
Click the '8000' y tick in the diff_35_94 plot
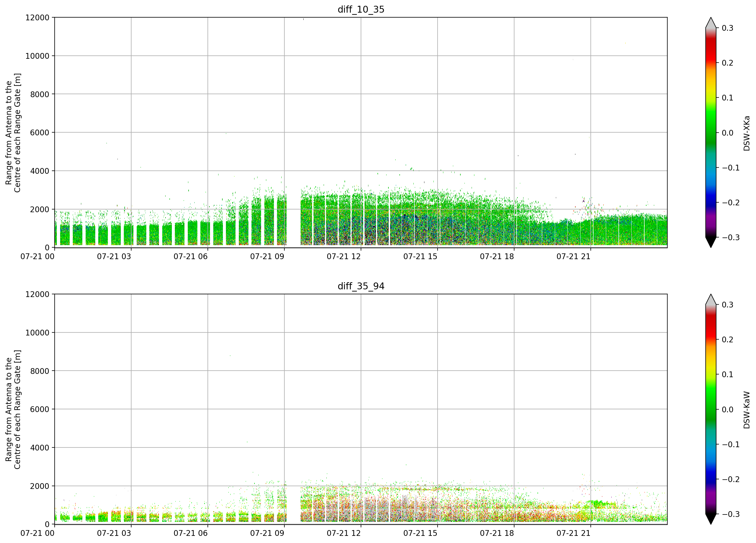click(40, 371)
